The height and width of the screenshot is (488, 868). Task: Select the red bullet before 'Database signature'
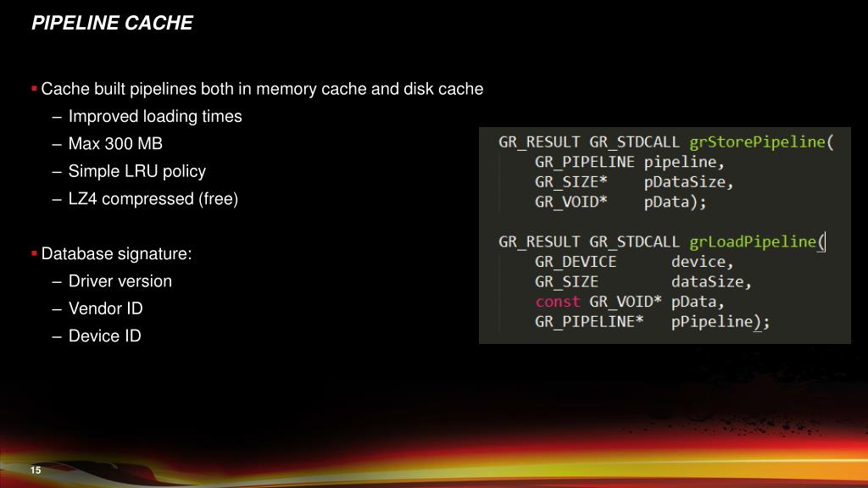(x=34, y=253)
